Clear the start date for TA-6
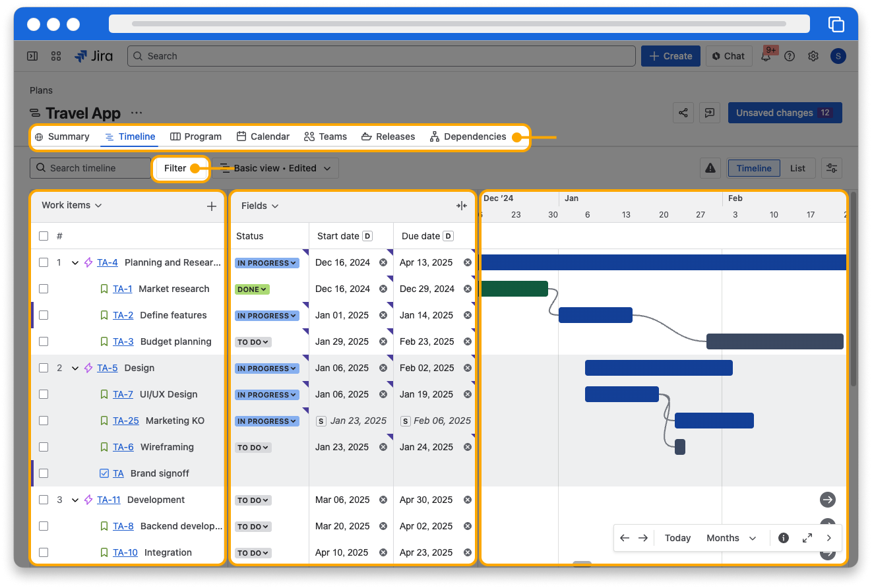The height and width of the screenshot is (588, 872). click(x=383, y=447)
